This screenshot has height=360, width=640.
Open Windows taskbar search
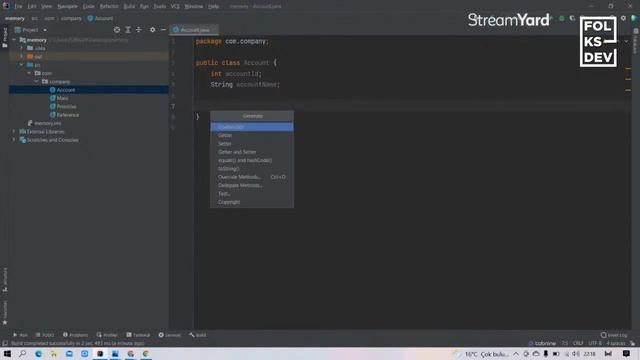point(22,354)
